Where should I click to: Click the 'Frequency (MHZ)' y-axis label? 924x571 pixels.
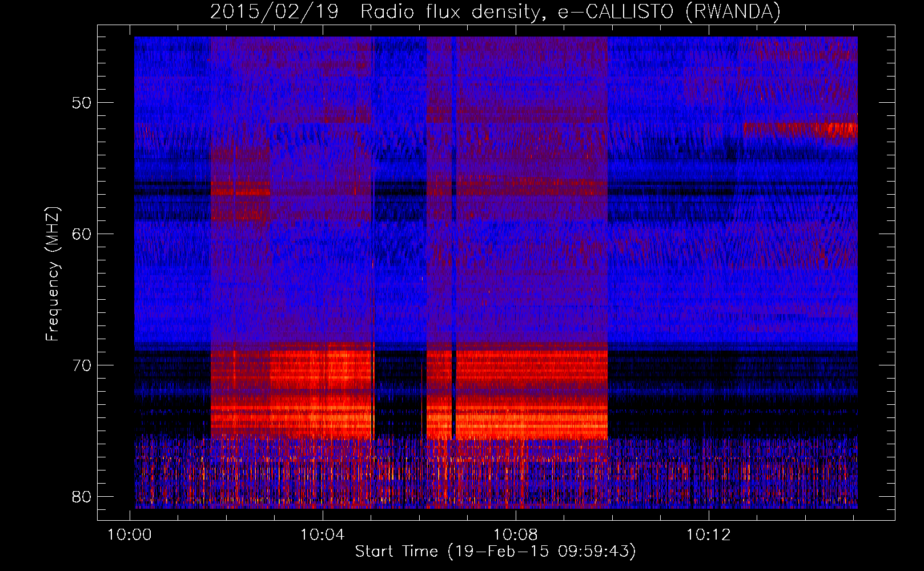(53, 274)
